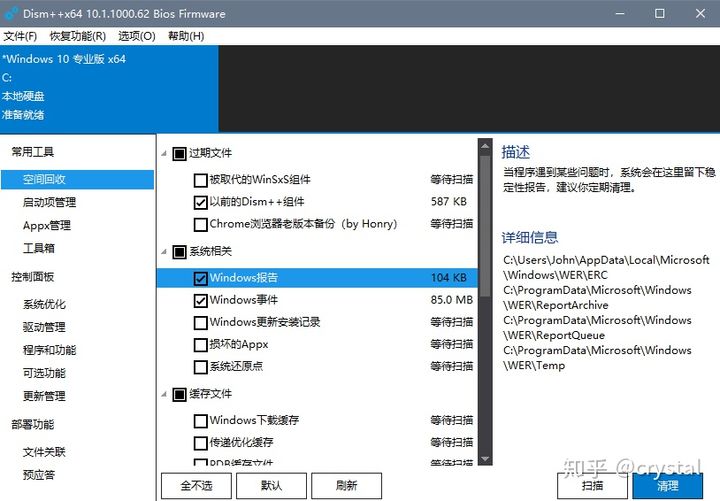The height and width of the screenshot is (501, 720).
Task: Toggle the 缓存文件 group checkbox
Action: [179, 394]
